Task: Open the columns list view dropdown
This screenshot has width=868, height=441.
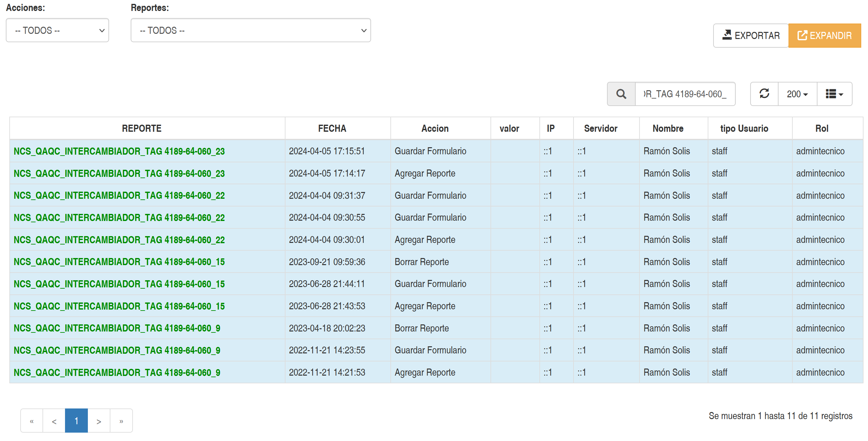Action: 834,94
